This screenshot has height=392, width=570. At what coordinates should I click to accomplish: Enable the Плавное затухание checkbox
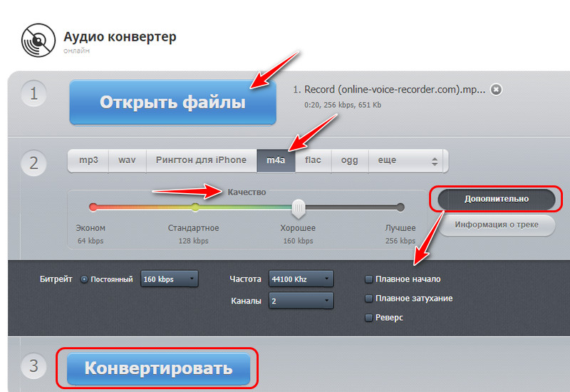point(368,299)
